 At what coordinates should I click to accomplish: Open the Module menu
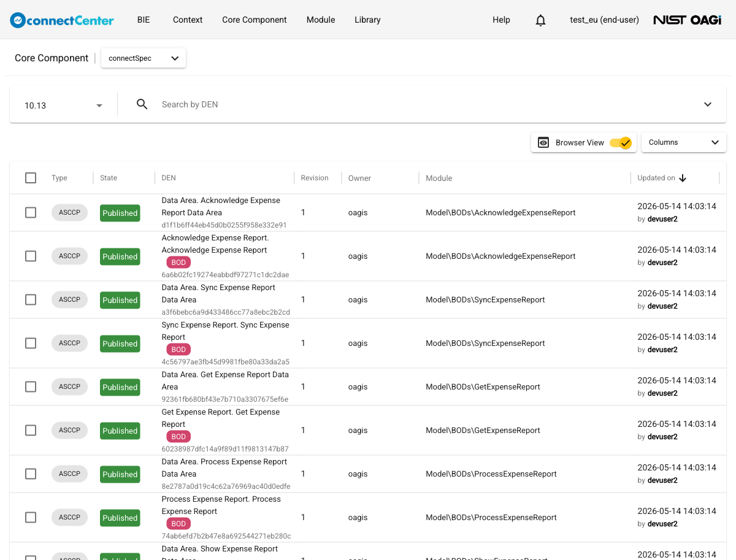[321, 20]
